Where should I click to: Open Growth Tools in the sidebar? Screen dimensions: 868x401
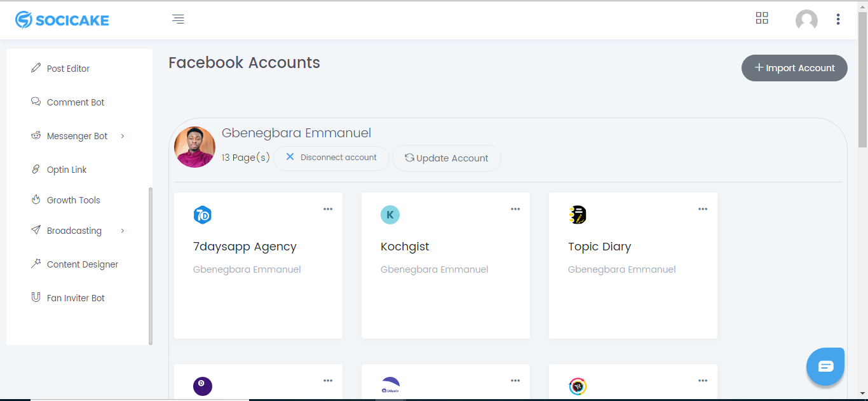point(74,200)
